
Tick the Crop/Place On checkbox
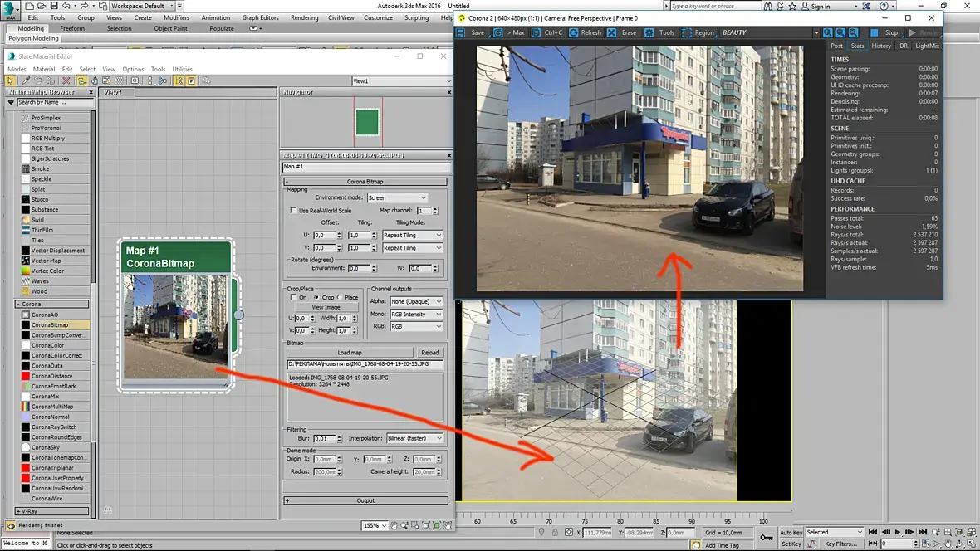(292, 297)
